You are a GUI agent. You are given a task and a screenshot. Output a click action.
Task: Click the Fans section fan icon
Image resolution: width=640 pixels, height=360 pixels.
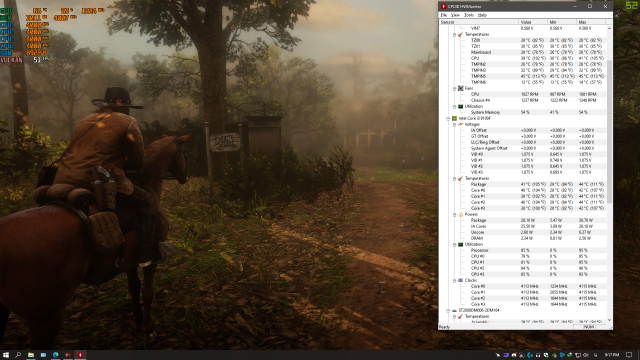click(x=460, y=88)
